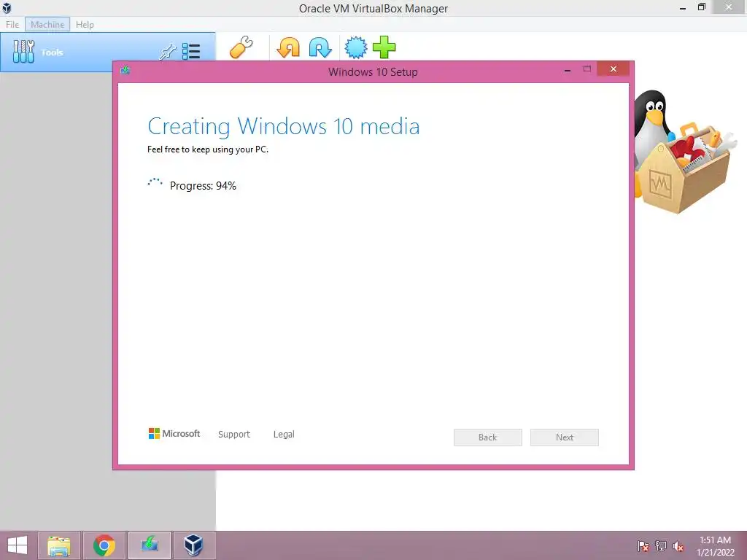Click the muted volume tray icon
The width and height of the screenshot is (747, 560).
pyautogui.click(x=678, y=546)
